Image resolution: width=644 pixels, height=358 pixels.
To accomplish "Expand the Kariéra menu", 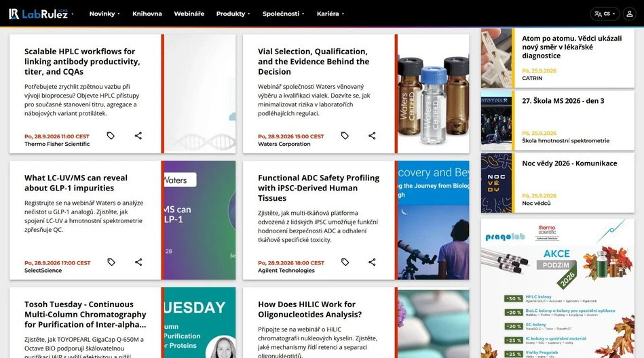I will 330,14.
